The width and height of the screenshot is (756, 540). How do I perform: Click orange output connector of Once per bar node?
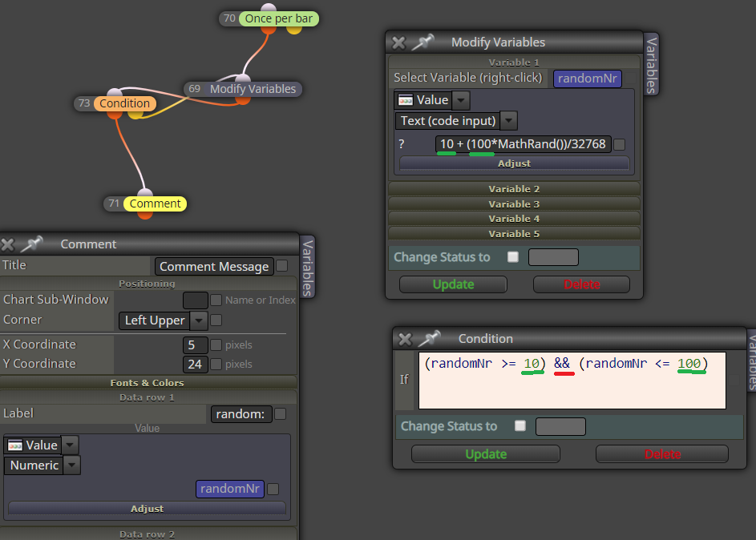pos(269,30)
